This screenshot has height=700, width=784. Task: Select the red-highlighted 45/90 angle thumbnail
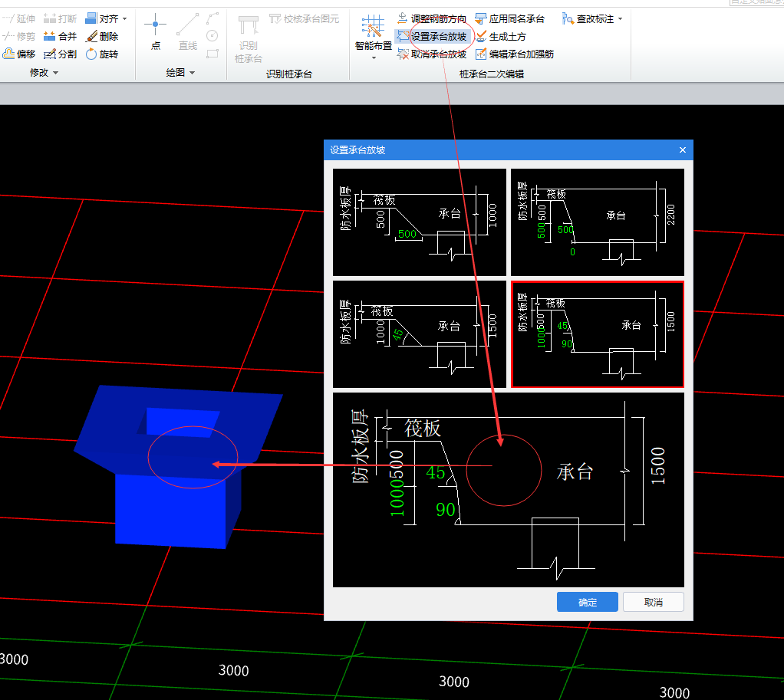click(x=598, y=334)
